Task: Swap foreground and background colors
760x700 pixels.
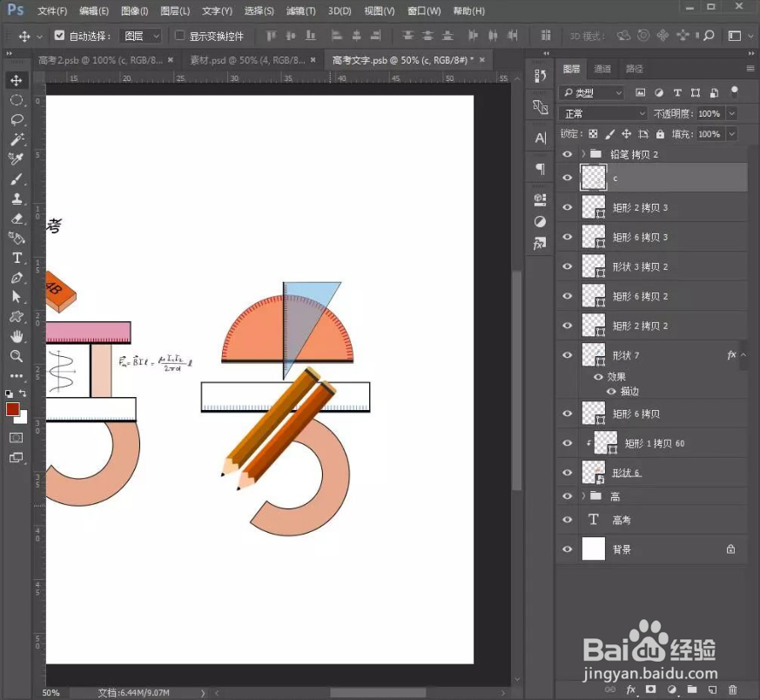Action: (23, 394)
